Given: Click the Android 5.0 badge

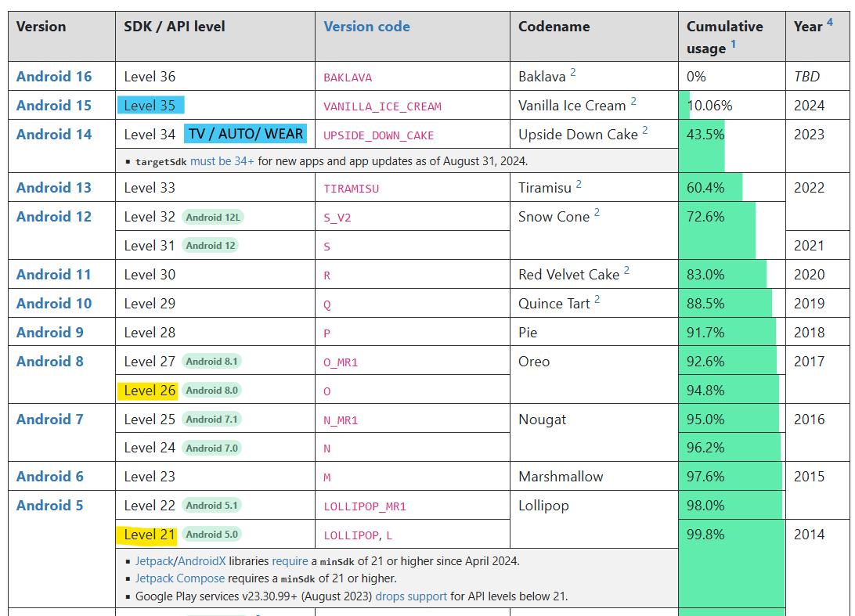Looking at the screenshot, I should [211, 535].
